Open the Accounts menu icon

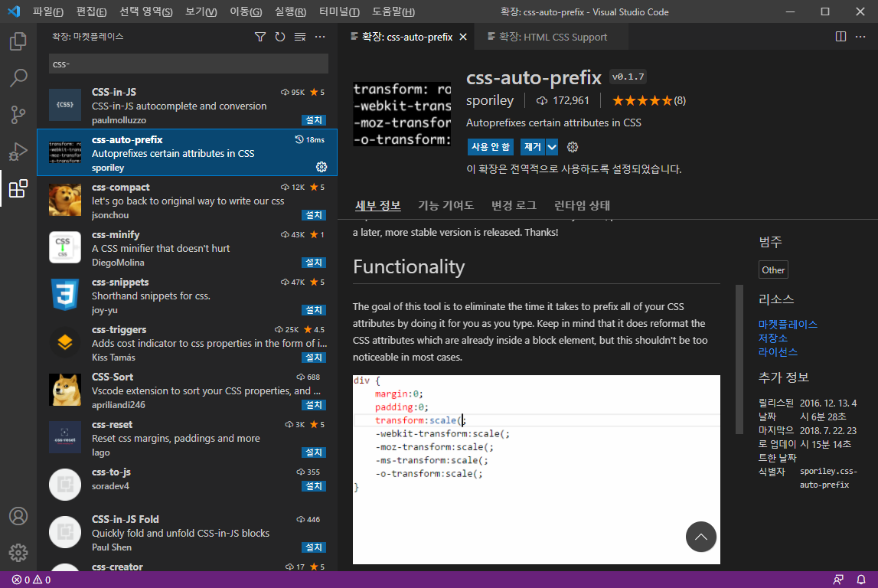coord(18,516)
